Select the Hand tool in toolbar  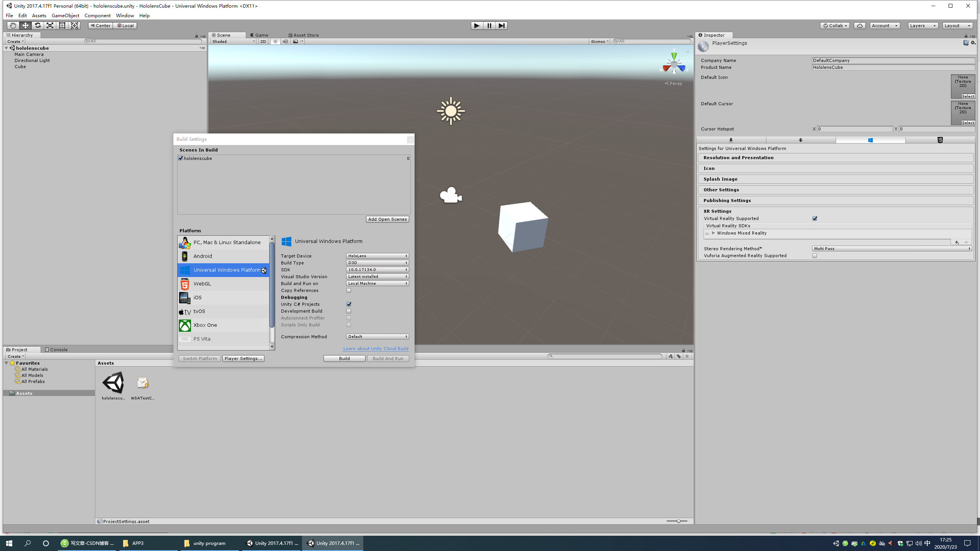pos(13,26)
